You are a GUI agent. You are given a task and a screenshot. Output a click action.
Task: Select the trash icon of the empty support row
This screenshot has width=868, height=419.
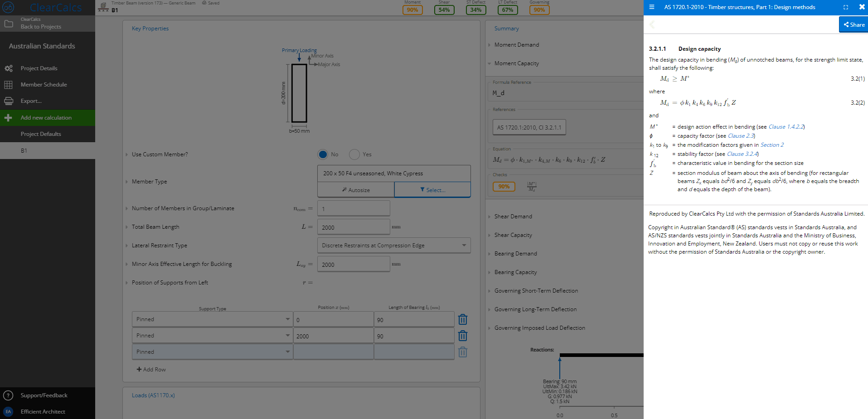click(463, 352)
